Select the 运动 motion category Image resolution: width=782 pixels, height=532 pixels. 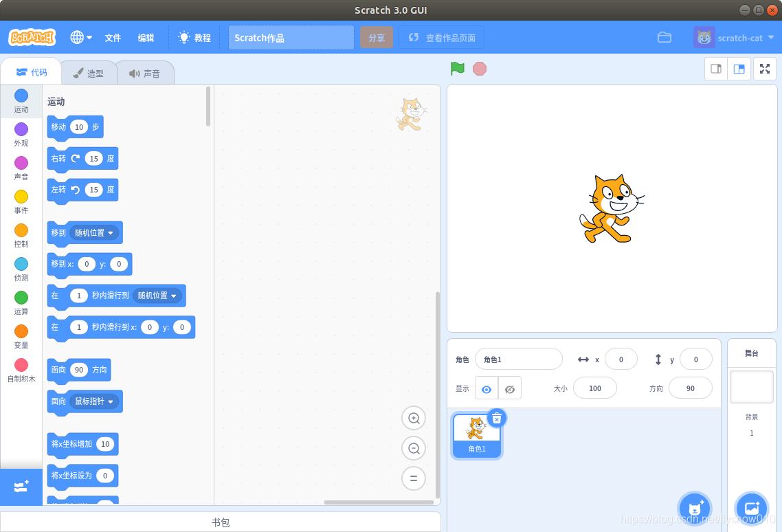[x=21, y=101]
